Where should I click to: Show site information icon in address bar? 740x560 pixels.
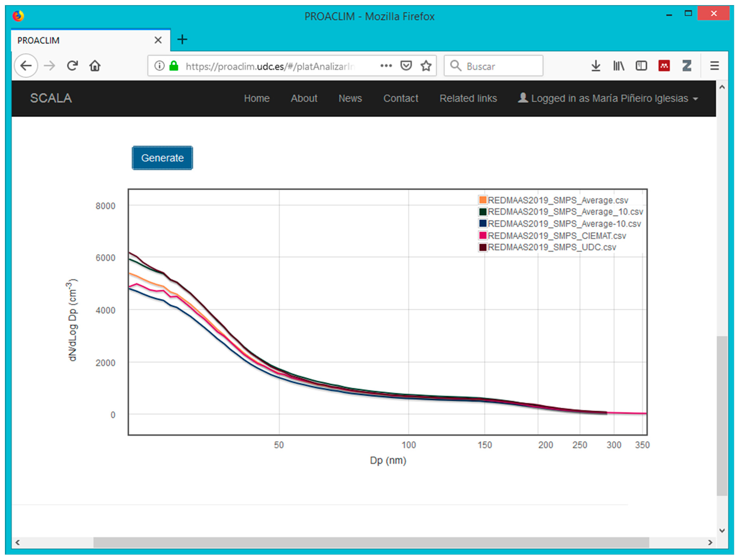[160, 66]
